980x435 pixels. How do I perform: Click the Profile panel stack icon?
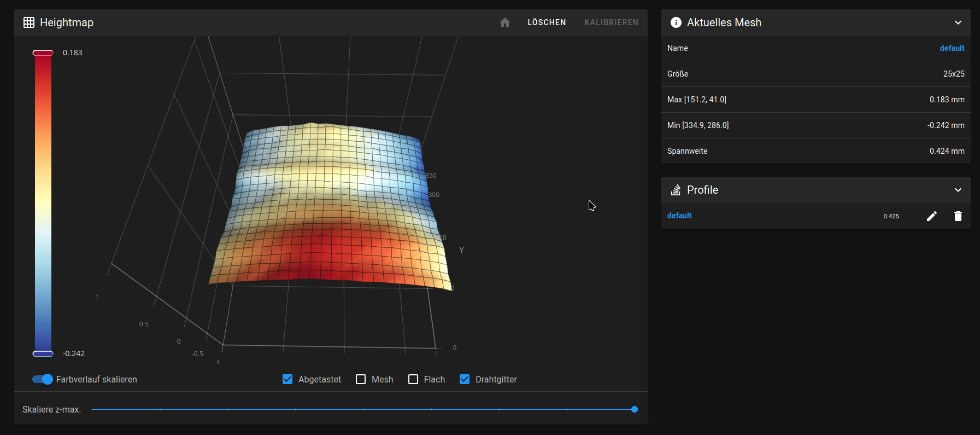676,190
